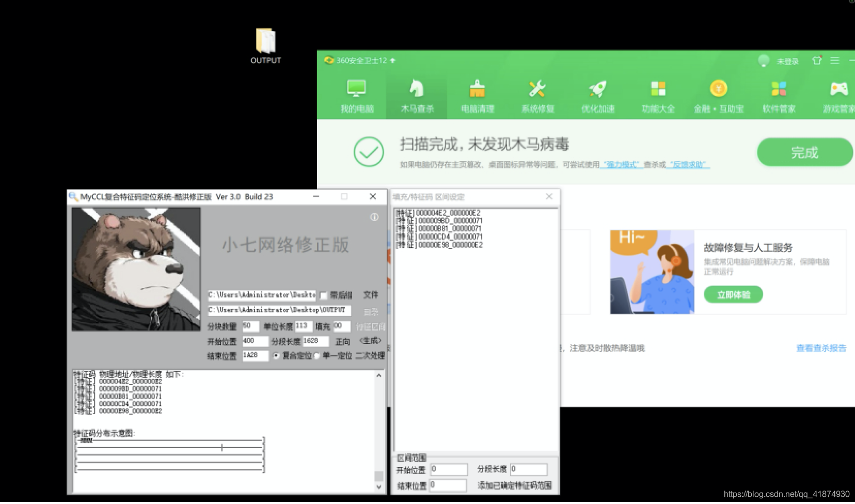Click the file path input in MyCCL
Viewport: 855px width, 504px height.
coord(262,295)
